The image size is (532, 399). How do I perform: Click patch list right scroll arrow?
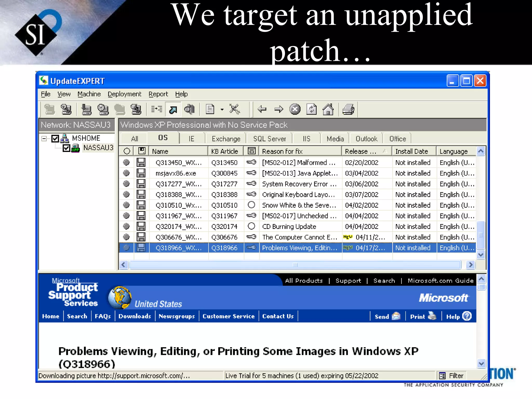click(470, 265)
